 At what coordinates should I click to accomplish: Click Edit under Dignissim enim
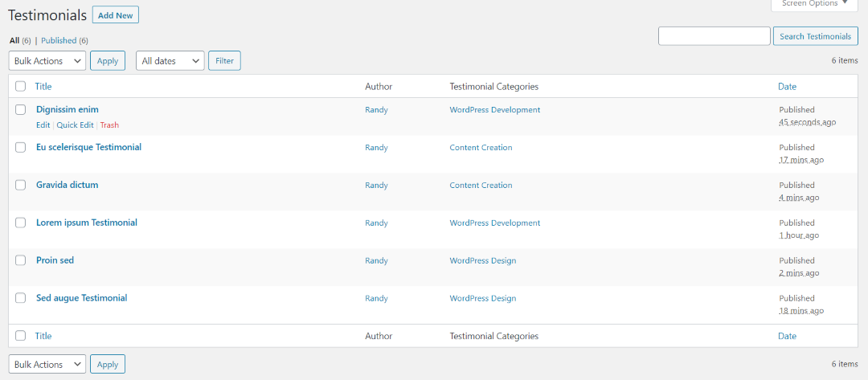coord(43,125)
